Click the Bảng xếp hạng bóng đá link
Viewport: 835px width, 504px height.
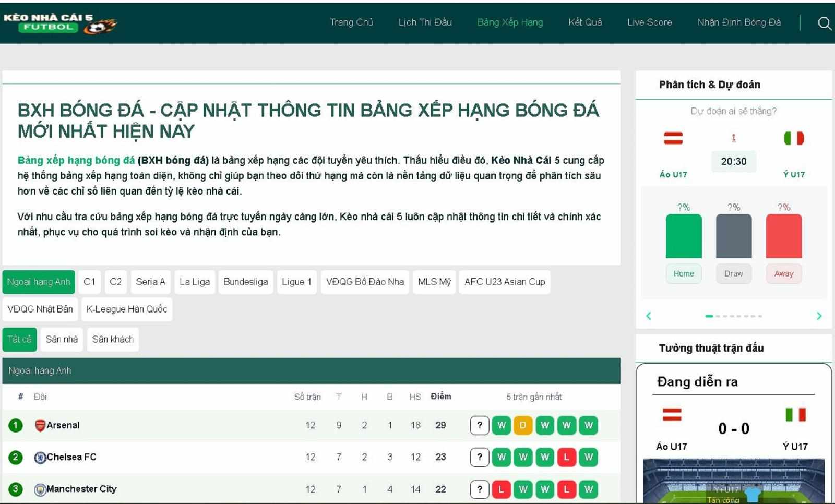[77, 160]
